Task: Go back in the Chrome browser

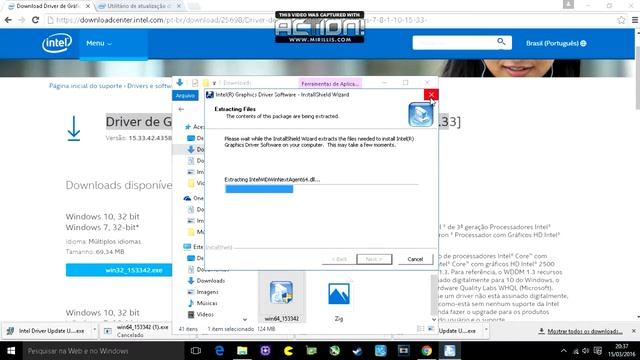Action: [8, 20]
